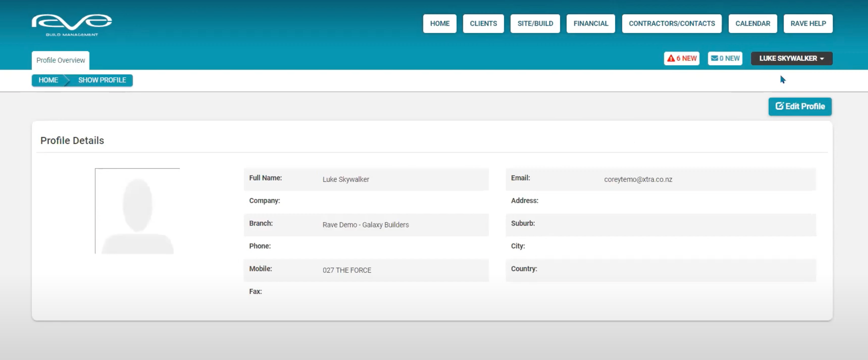Viewport: 868px width, 360px height.
Task: Navigate to Contractors/Contacts
Action: point(672,24)
